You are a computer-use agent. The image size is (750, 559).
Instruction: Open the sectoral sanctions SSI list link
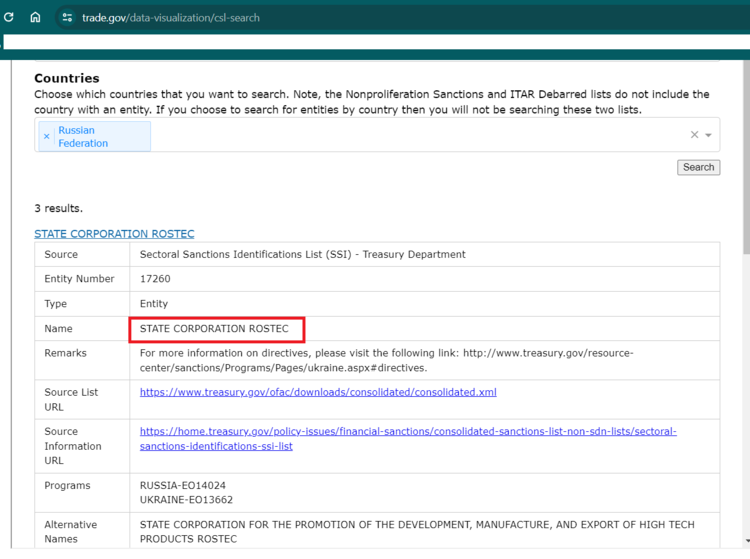click(408, 438)
